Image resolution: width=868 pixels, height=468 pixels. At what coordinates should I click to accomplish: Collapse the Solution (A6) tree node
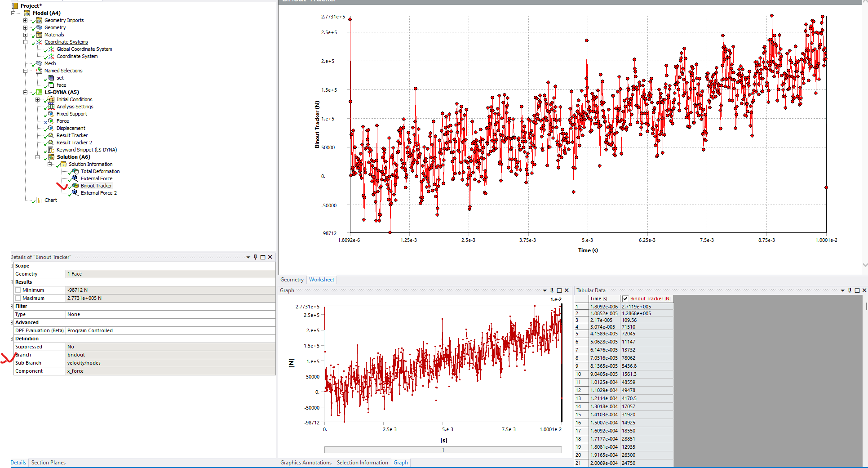[38, 157]
